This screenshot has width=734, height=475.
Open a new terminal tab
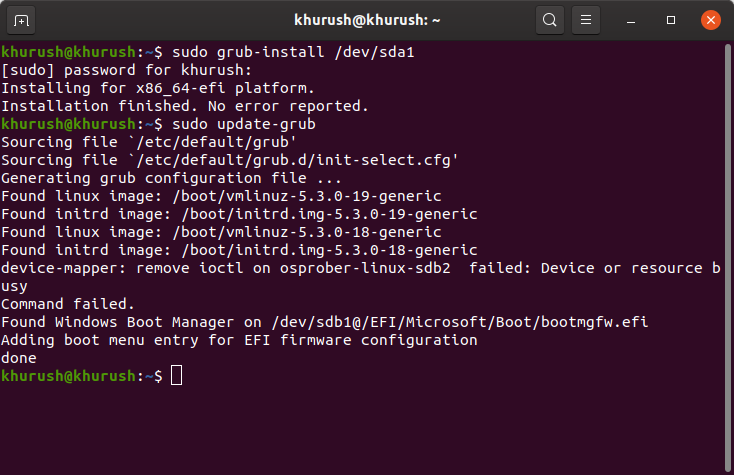click(x=21, y=21)
